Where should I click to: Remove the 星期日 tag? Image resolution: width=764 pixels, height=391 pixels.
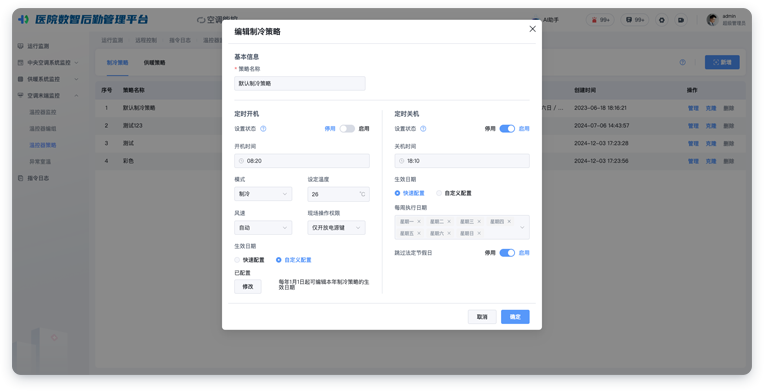(479, 233)
